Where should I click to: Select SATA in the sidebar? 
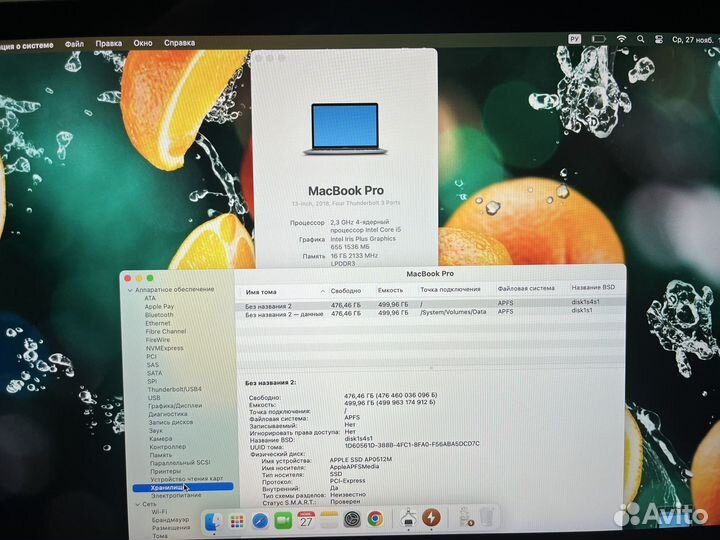(154, 373)
